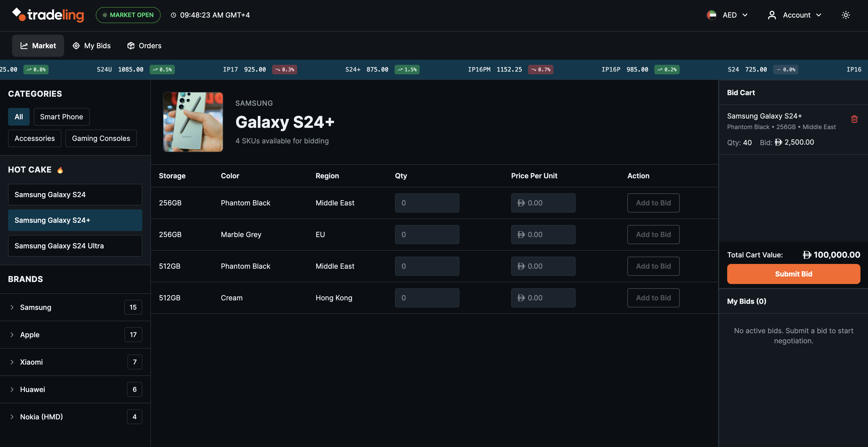Click the UAE flag currency icon
Image resolution: width=868 pixels, height=447 pixels.
711,15
